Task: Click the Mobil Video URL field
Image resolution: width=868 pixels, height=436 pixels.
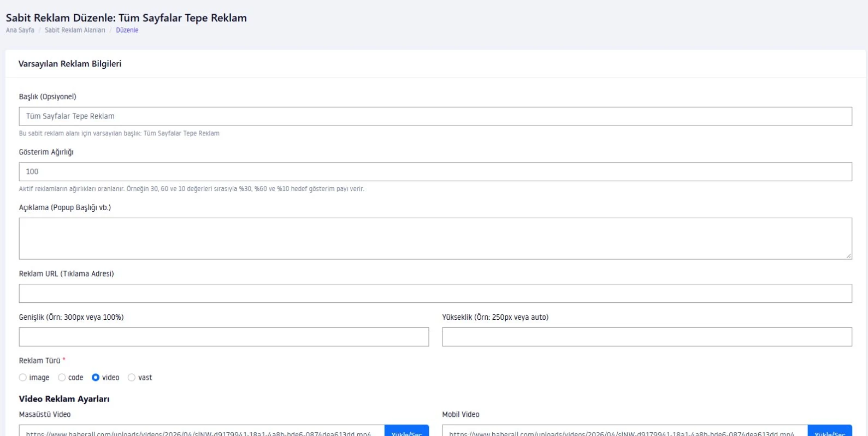Action: click(625, 431)
